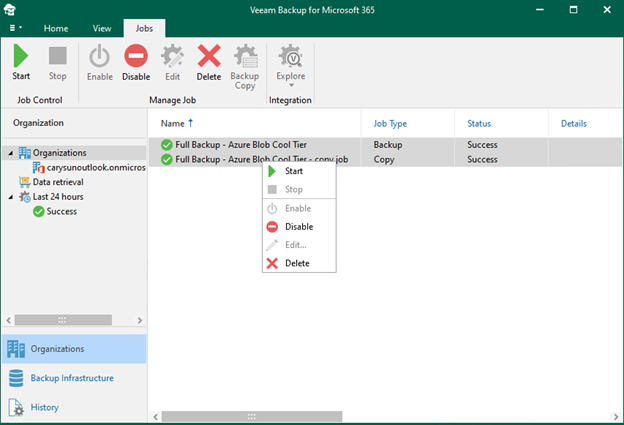Click the green check icon beside Success node
The image size is (624, 425).
[x=39, y=211]
